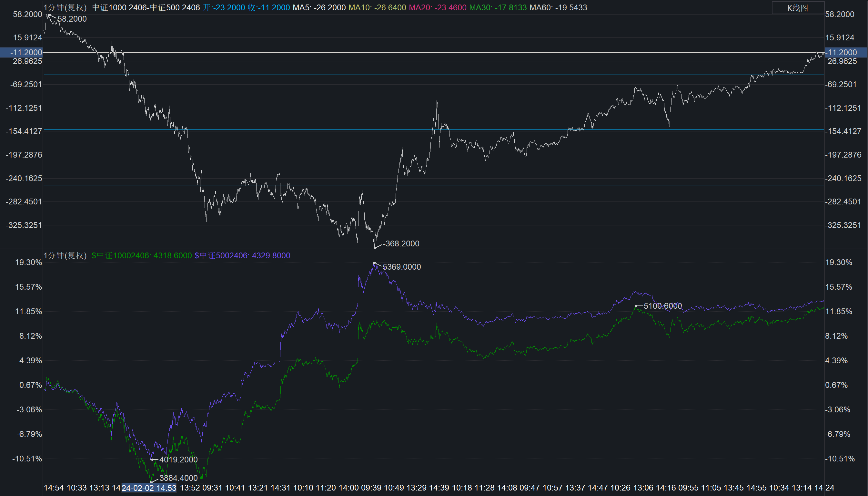Click the K线图 button
Viewport: 868px width, 496px height.
[798, 8]
